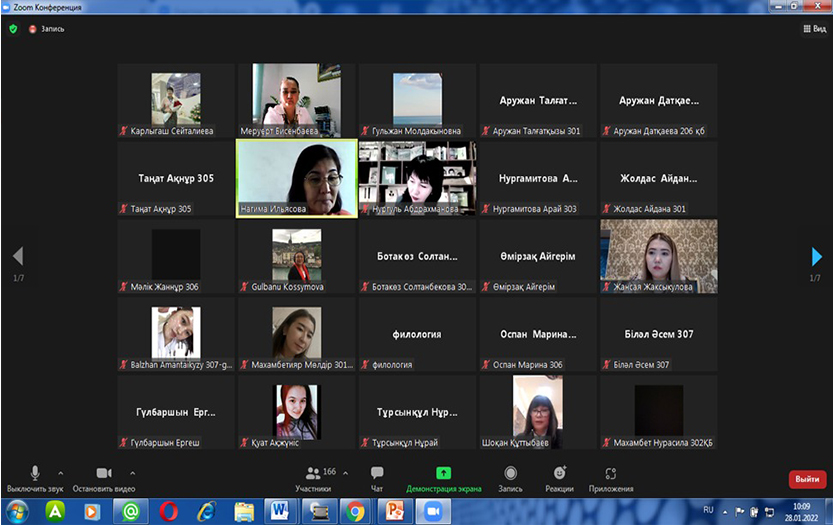Open the Участники participants panel
Viewport: 833px width, 525px height.
(x=313, y=476)
